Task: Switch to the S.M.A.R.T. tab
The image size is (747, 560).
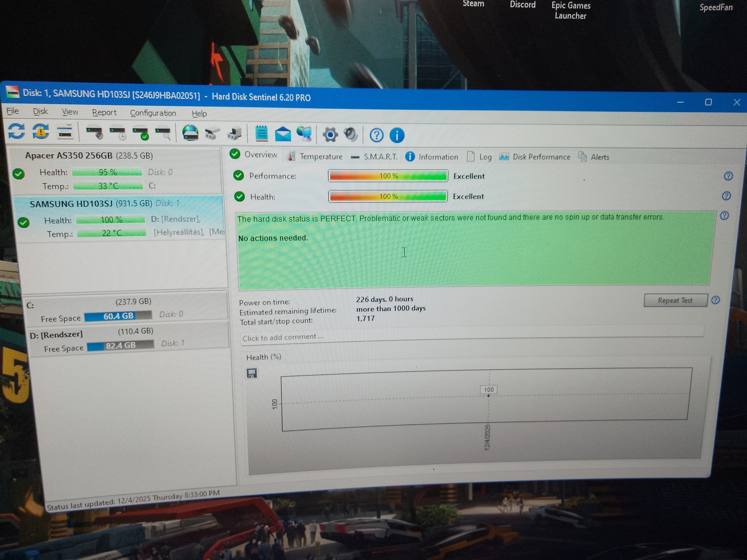Action: pyautogui.click(x=374, y=157)
